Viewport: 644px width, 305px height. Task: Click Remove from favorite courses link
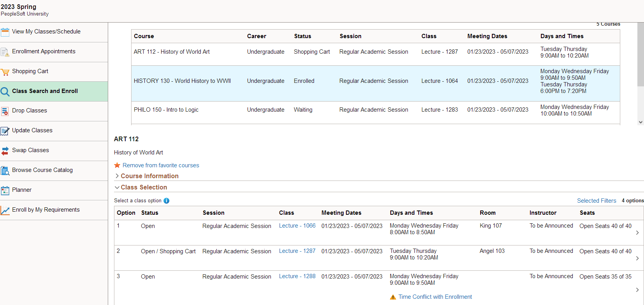(x=161, y=165)
